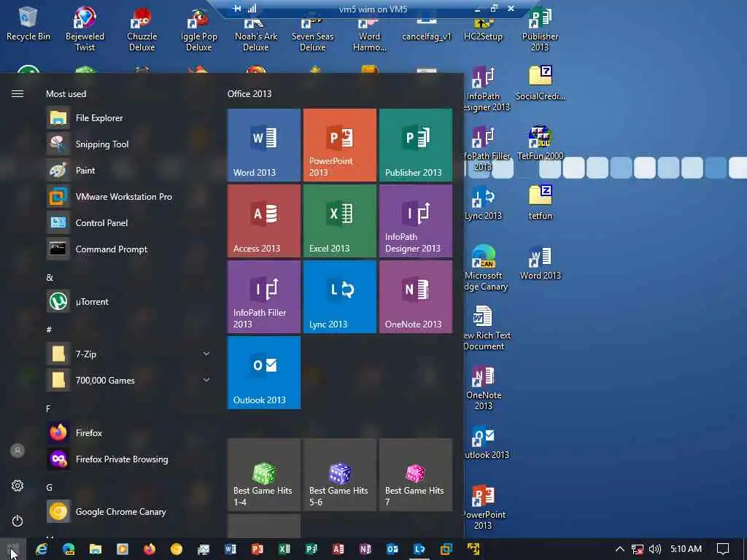The image size is (747, 560).
Task: Open Firefox Private Browsing
Action: 128,459
